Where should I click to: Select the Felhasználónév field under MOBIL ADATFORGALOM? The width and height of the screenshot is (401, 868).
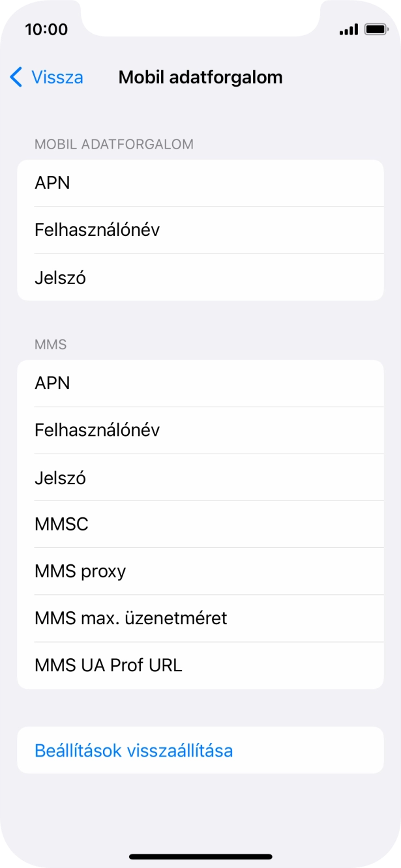click(200, 230)
